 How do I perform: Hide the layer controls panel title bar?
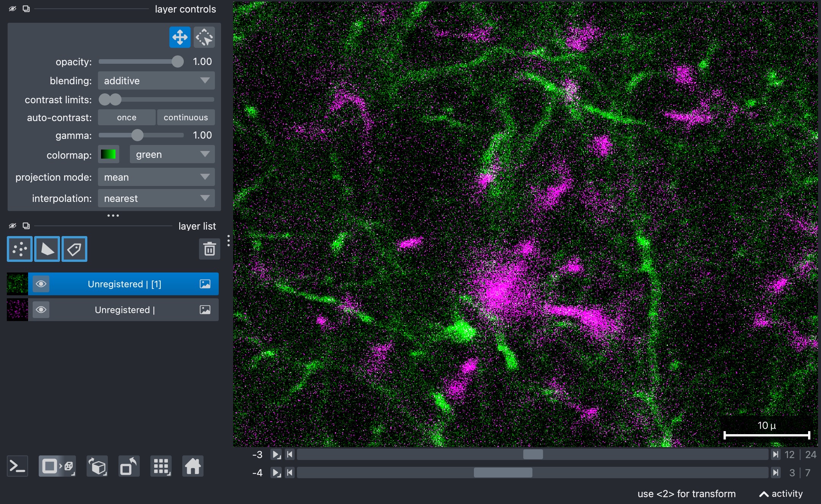pos(13,9)
